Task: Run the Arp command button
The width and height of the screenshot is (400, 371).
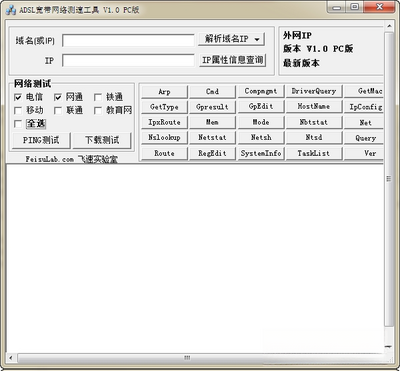Action: [164, 91]
